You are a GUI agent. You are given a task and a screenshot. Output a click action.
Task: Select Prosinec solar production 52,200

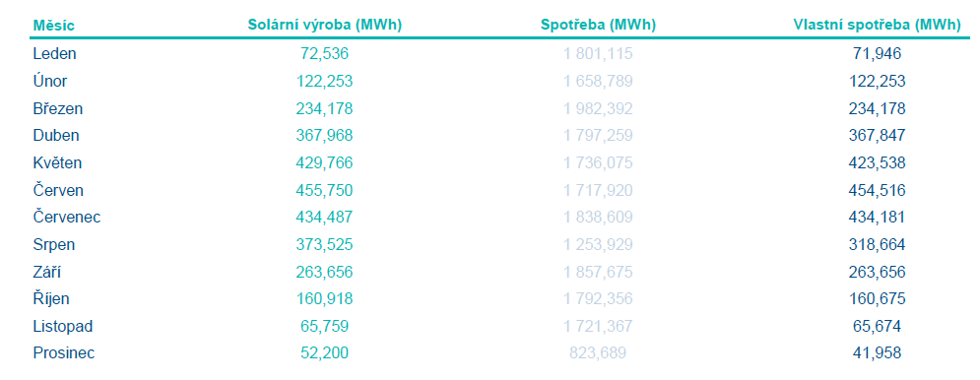tap(324, 353)
